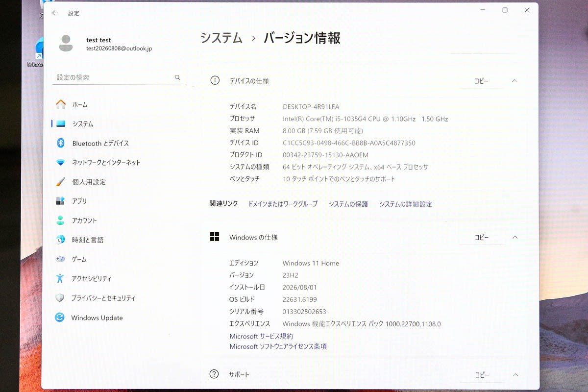Collapse the サポート section chevron
Image resolution: width=588 pixels, height=392 pixels.
515,375
